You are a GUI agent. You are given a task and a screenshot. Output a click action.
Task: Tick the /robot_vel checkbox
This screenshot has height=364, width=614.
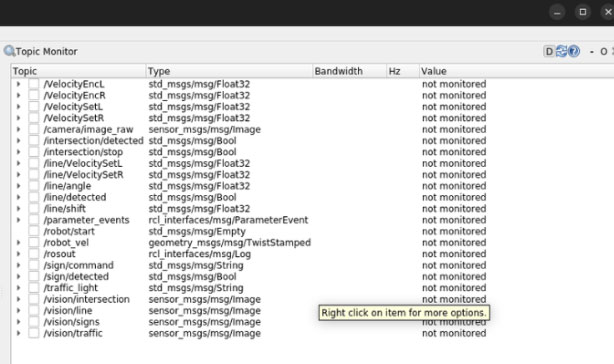coord(34,243)
